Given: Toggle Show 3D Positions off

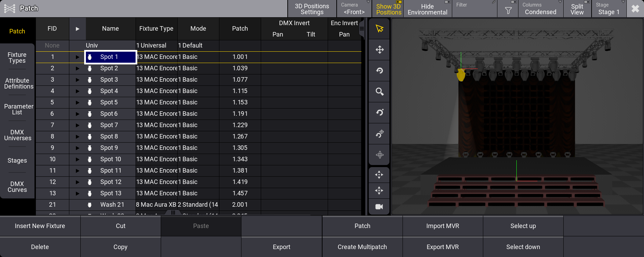Looking at the screenshot, I should pos(388,9).
